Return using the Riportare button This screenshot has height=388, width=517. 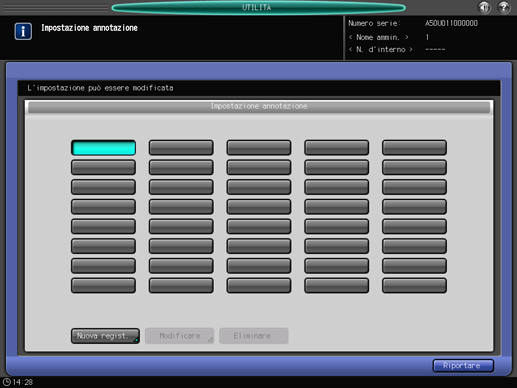point(463,366)
